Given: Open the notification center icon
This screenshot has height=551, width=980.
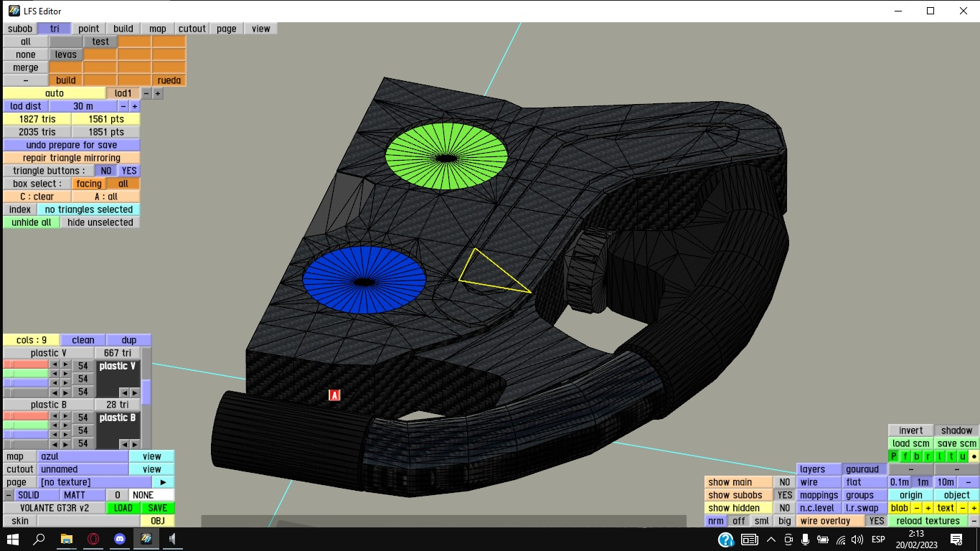Looking at the screenshot, I should pyautogui.click(x=956, y=539).
